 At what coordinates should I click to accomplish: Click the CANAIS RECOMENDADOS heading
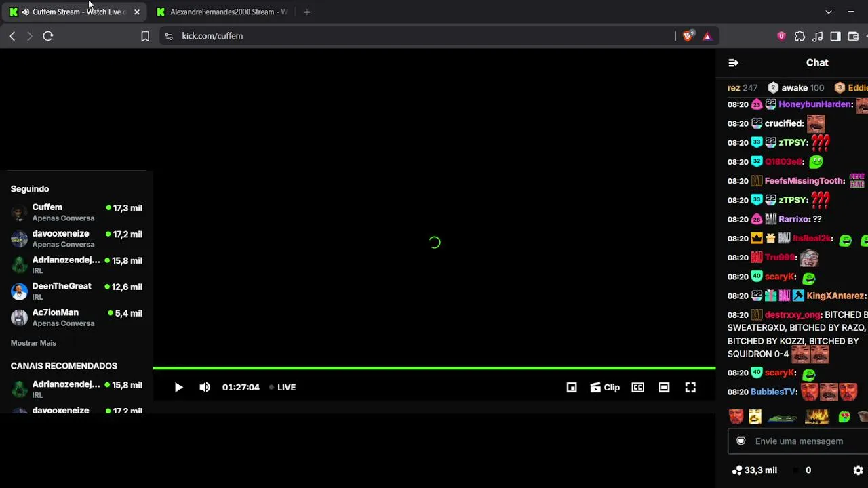(x=64, y=366)
